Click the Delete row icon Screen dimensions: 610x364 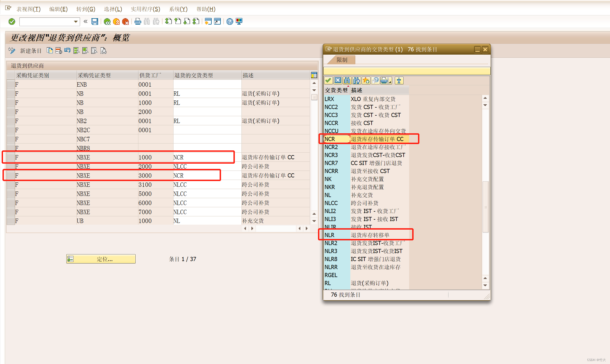(59, 51)
